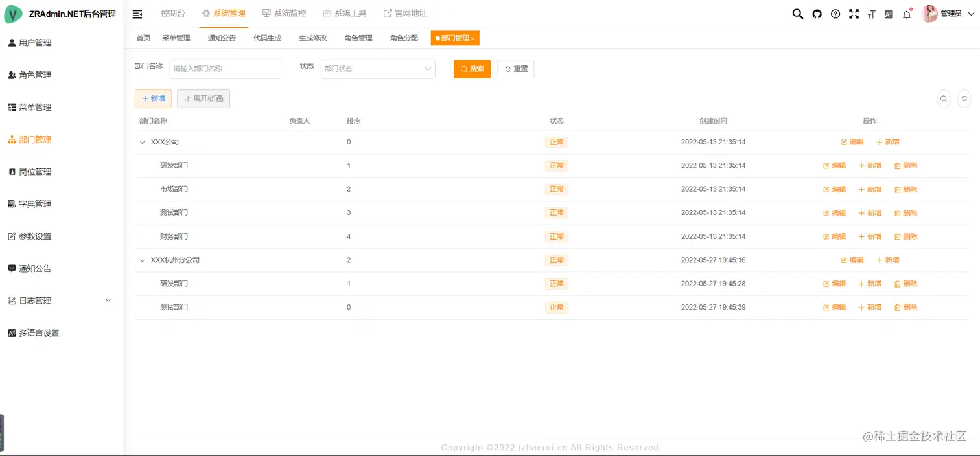The height and width of the screenshot is (456, 980).
Task: Expand 日志管理 submenu in the sidebar
Action: 62,301
